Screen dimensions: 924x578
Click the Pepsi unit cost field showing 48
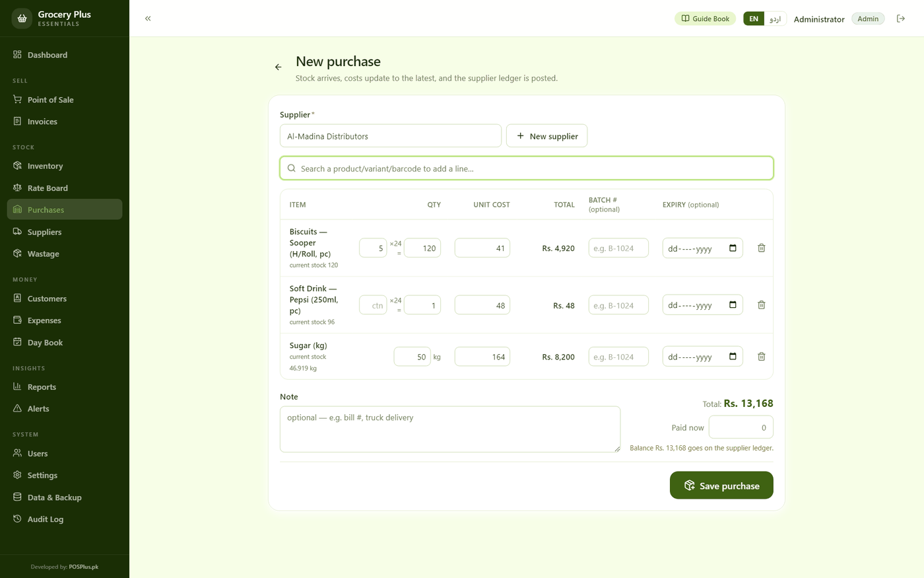pos(482,305)
